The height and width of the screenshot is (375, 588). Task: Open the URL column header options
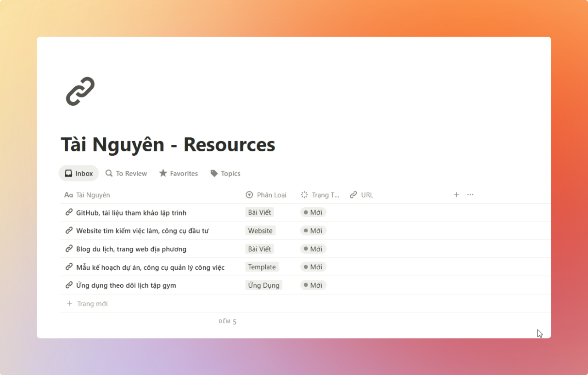pyautogui.click(x=362, y=195)
